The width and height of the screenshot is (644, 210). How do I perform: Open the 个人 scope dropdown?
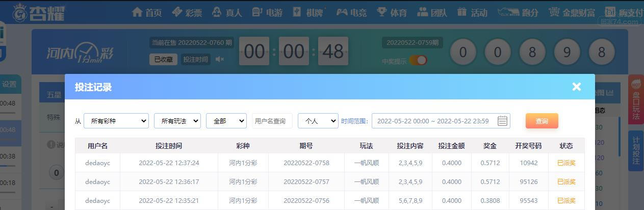coord(318,121)
